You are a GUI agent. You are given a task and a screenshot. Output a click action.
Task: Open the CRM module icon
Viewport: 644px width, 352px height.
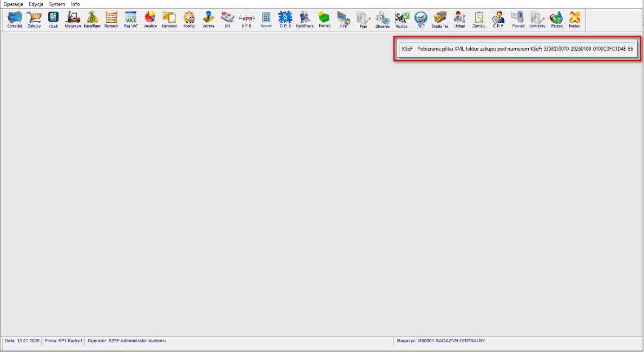(x=498, y=20)
